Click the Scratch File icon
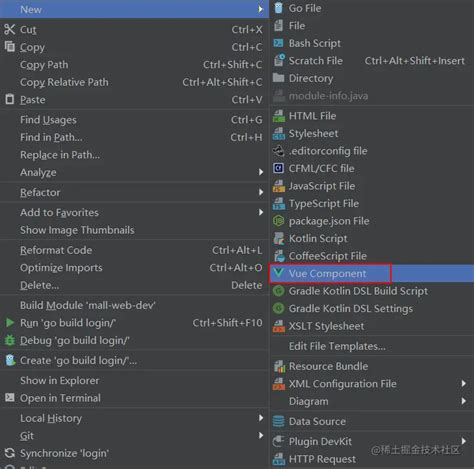Screen dimensions: 474x469 click(x=279, y=60)
